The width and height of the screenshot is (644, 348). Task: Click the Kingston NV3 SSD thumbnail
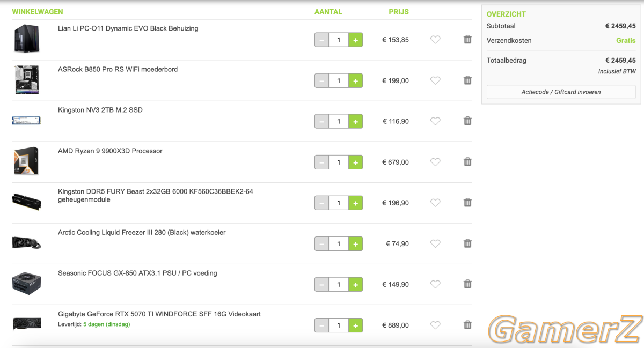click(x=27, y=121)
